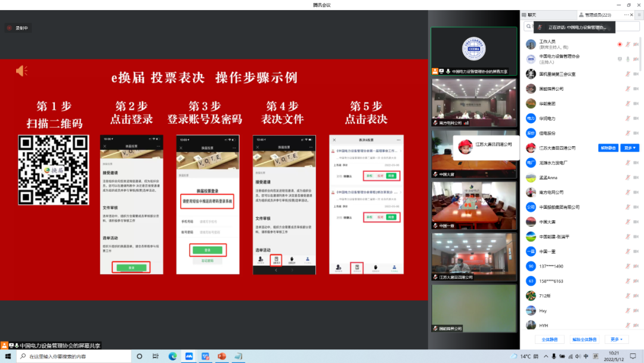Open PowerPoint from the taskbar
The height and width of the screenshot is (363, 644).
tap(222, 356)
